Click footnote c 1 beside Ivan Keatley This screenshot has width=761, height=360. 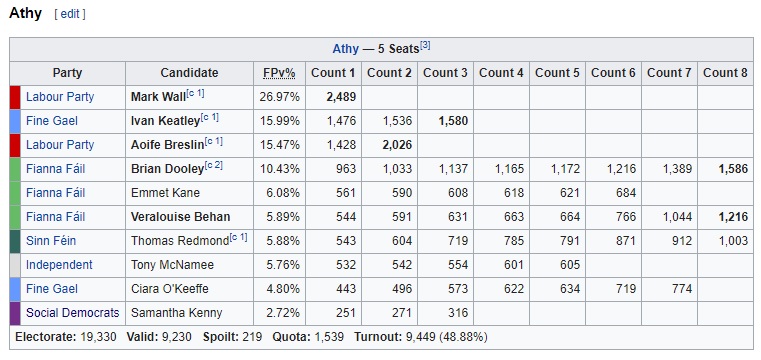209,117
